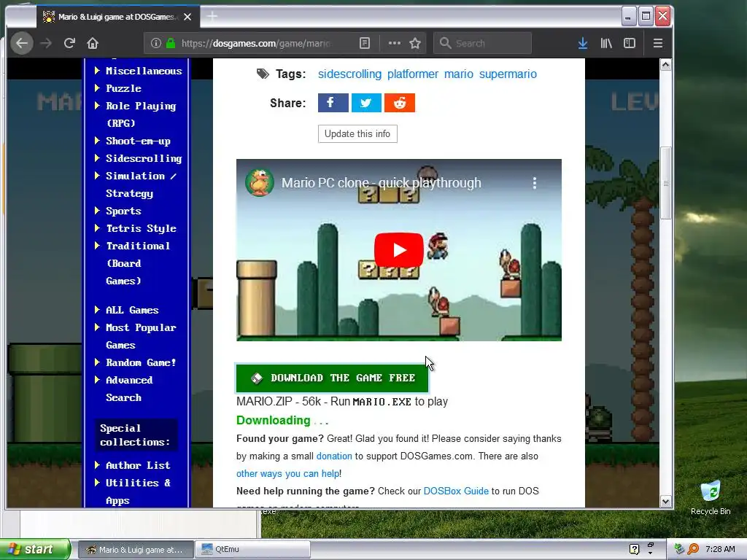This screenshot has height=560, width=747.
Task: Open the Miscellaneous games category
Action: [144, 71]
